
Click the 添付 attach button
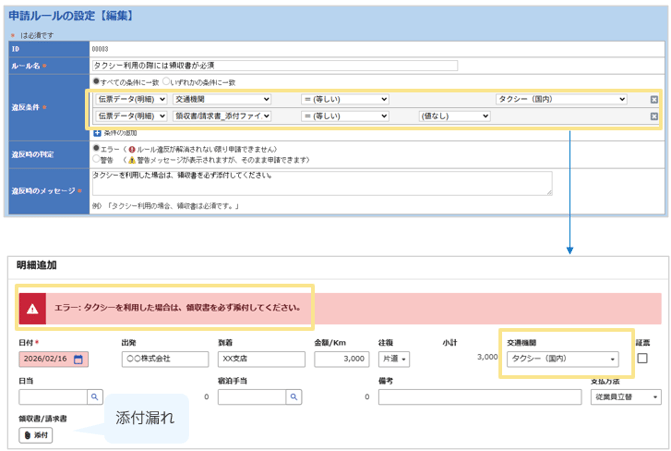coord(36,435)
